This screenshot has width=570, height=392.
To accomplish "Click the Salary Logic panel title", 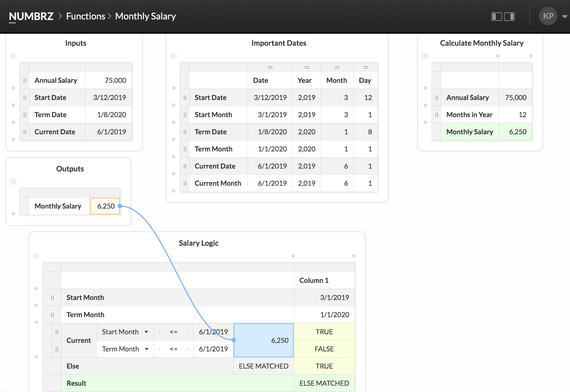I will [198, 243].
